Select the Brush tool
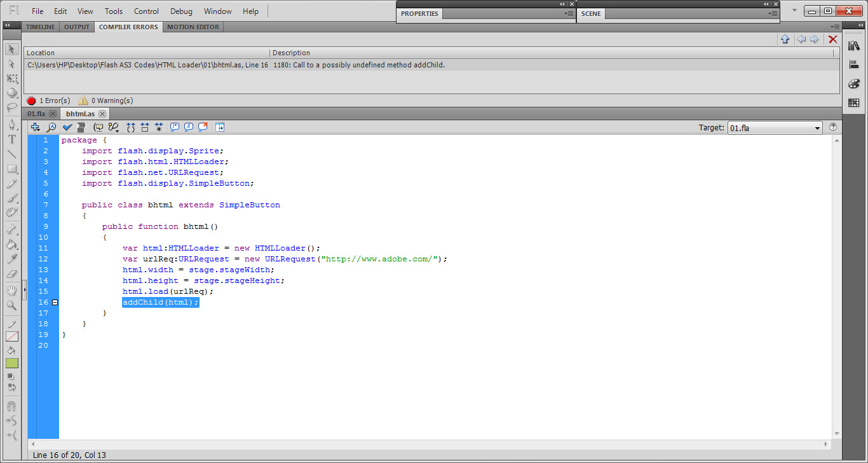Viewport: 868px width, 463px height. [11, 198]
